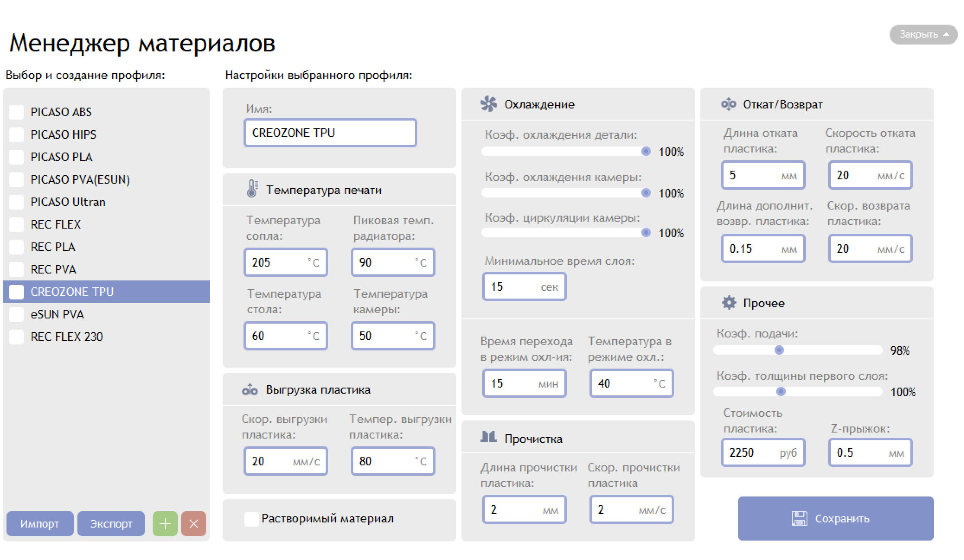The image size is (964, 560).
Task: Tick the PICASO HIPS checkbox
Action: click(x=16, y=134)
